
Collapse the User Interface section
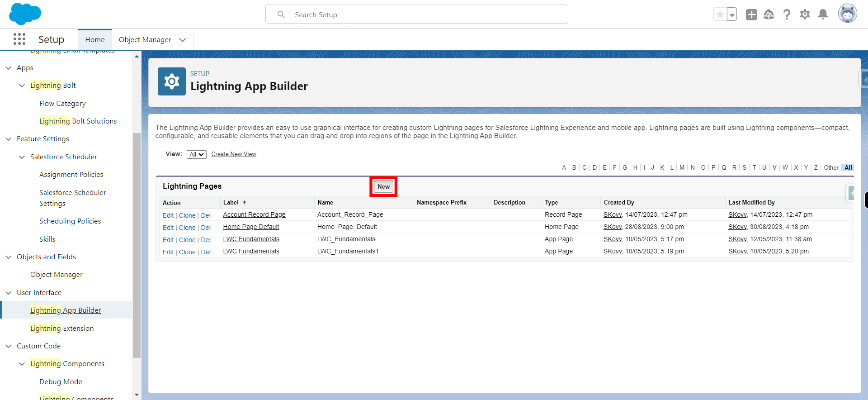pyautogui.click(x=9, y=293)
